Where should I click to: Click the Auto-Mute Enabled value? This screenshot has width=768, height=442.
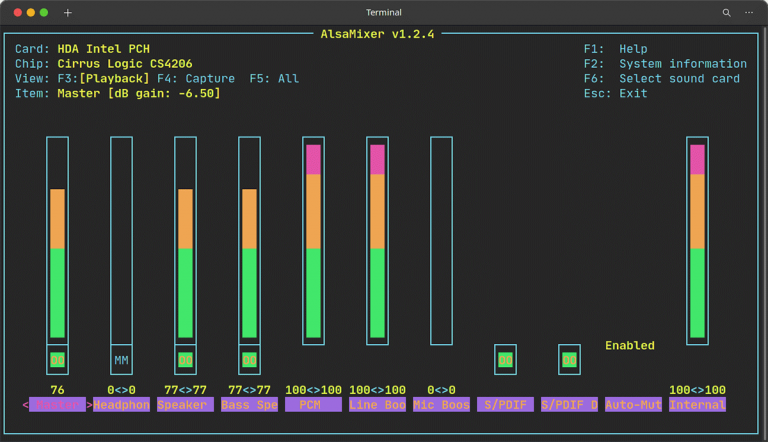(x=630, y=345)
